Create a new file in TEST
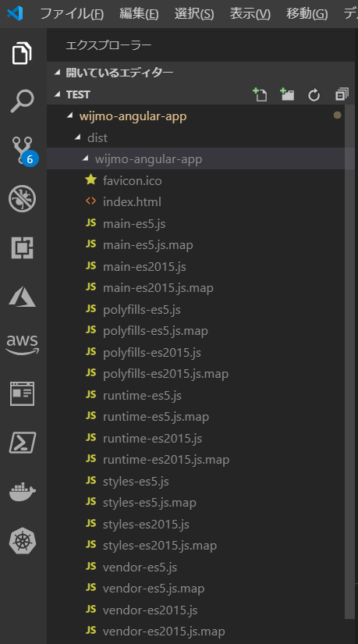Image resolution: width=358 pixels, height=644 pixels. click(x=260, y=94)
